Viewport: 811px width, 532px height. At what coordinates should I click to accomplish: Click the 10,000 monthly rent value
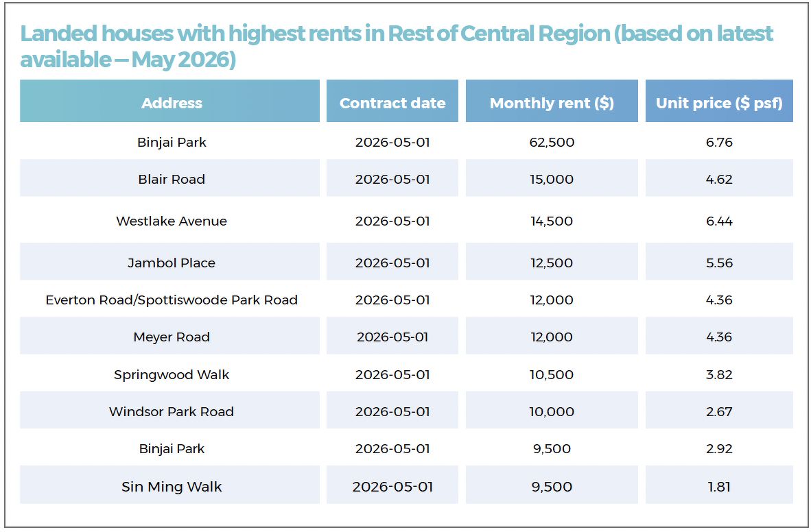[552, 411]
